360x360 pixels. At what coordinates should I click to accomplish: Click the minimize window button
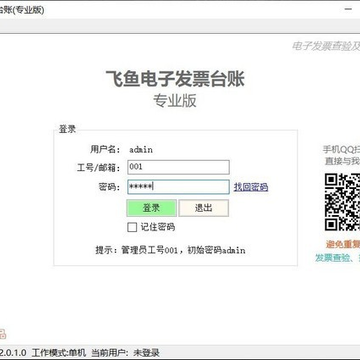pyautogui.click(x=348, y=10)
